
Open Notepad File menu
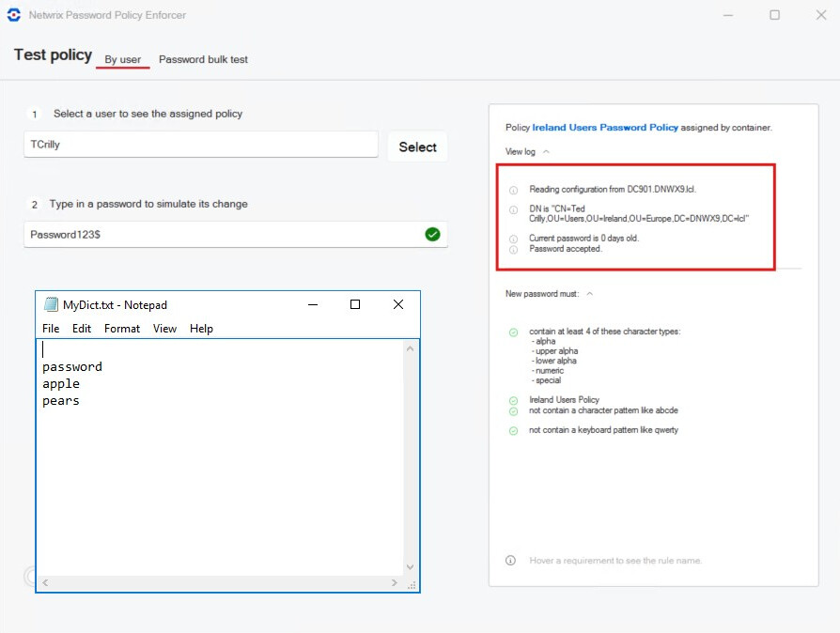(51, 329)
